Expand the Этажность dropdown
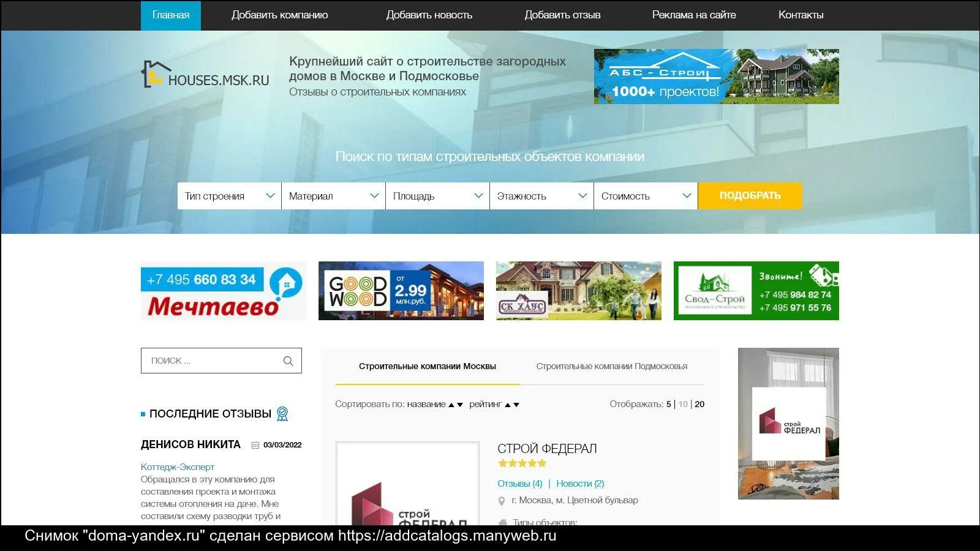This screenshot has height=551, width=980. coord(542,196)
